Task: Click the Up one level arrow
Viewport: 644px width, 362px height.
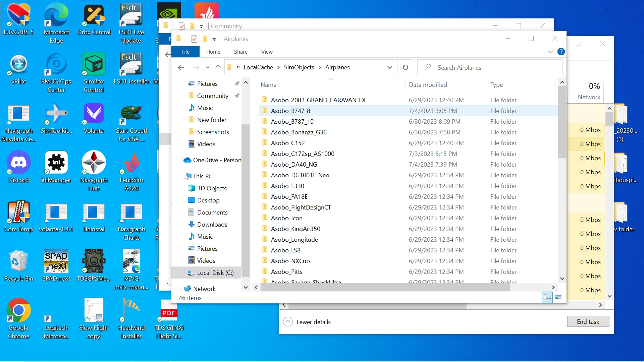Action: [218, 68]
